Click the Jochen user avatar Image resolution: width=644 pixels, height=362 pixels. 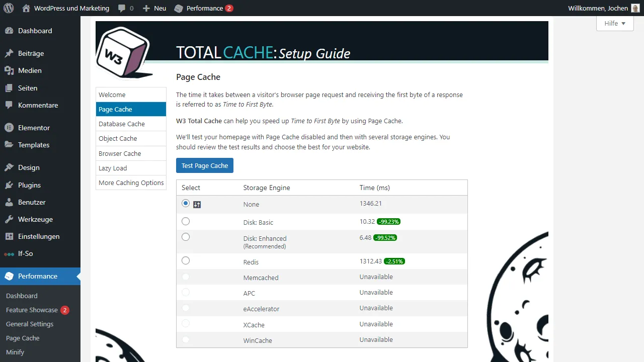coord(635,8)
